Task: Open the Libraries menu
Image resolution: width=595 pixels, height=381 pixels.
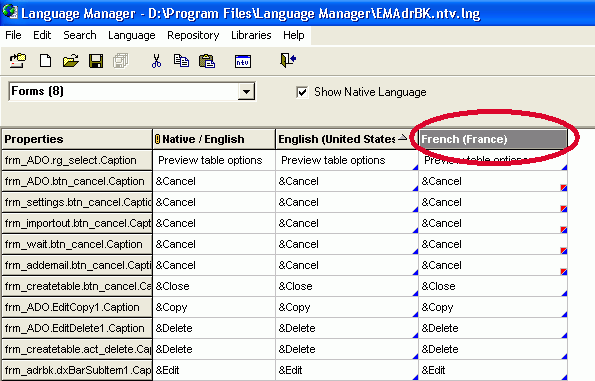Action: [x=251, y=35]
